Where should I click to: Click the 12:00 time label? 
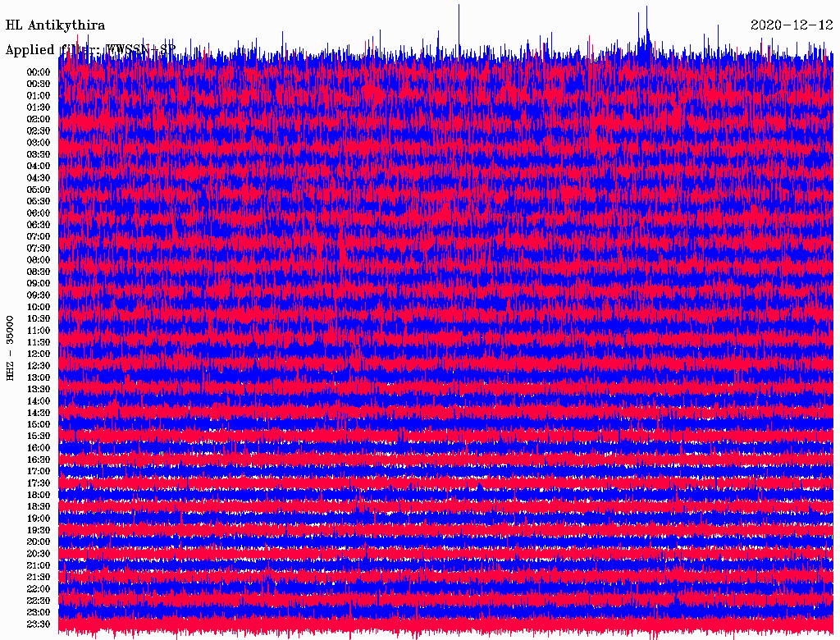point(39,354)
